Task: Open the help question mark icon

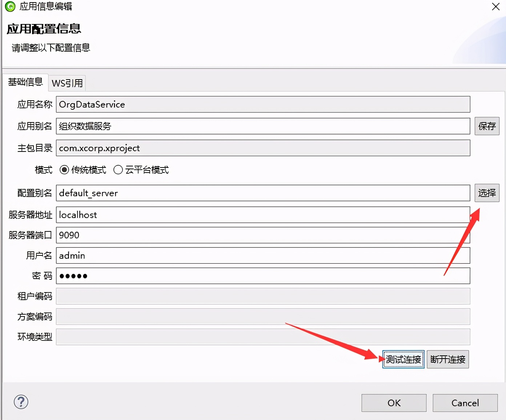Action: 21,402
